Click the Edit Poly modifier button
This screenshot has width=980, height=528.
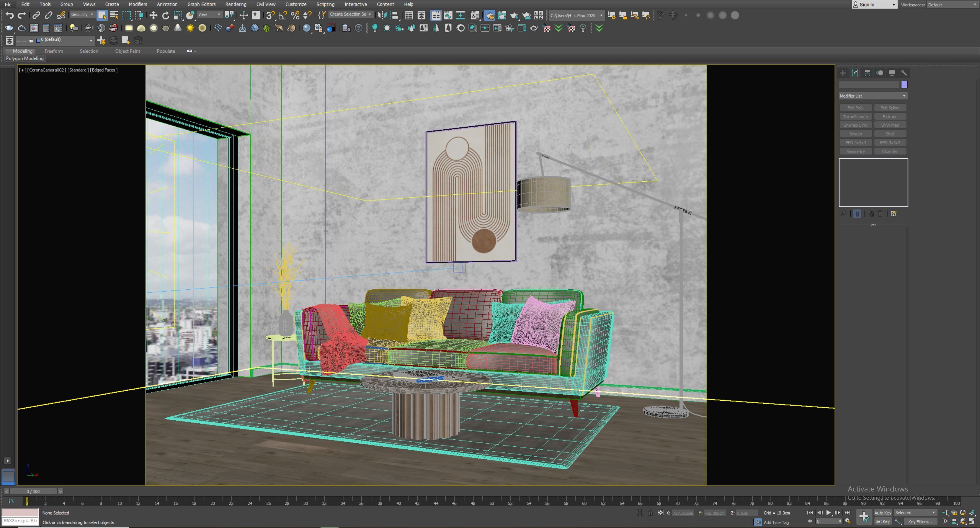click(856, 108)
